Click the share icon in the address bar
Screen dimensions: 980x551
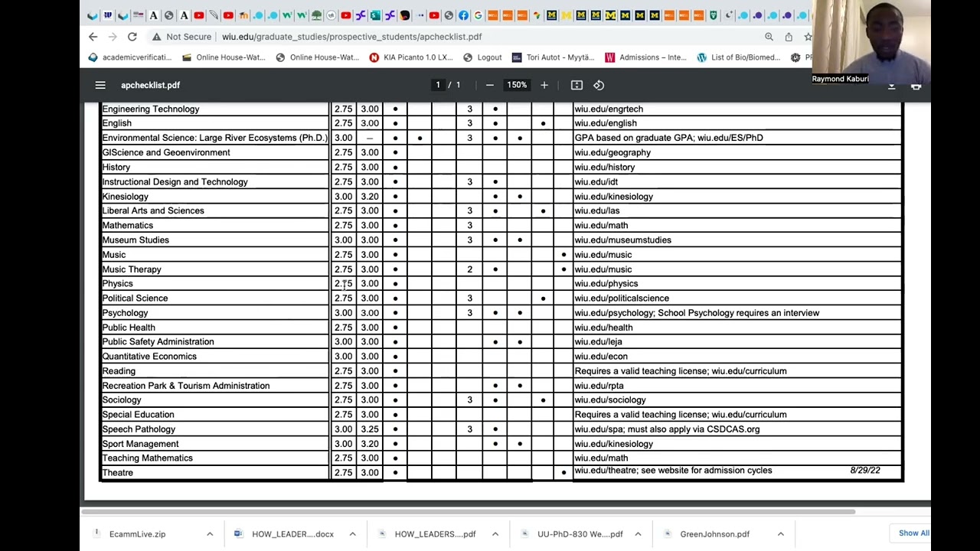coord(789,37)
